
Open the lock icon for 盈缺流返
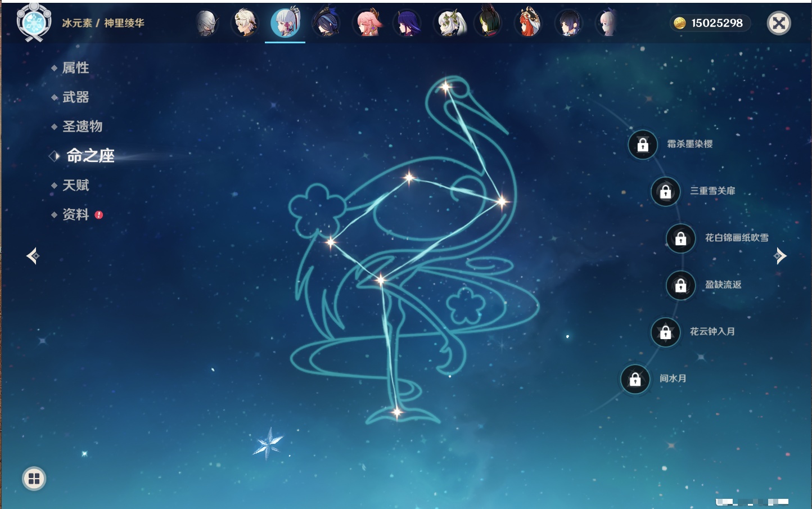point(680,285)
